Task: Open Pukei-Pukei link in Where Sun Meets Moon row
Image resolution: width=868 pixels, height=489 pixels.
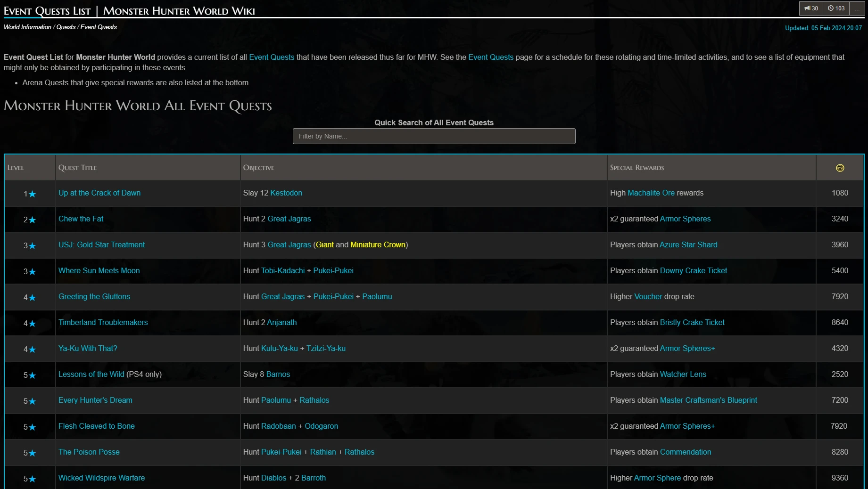Action: (333, 270)
